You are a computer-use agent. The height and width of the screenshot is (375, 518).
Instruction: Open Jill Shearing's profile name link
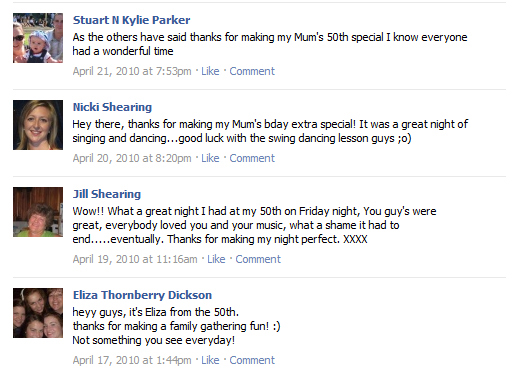107,194
